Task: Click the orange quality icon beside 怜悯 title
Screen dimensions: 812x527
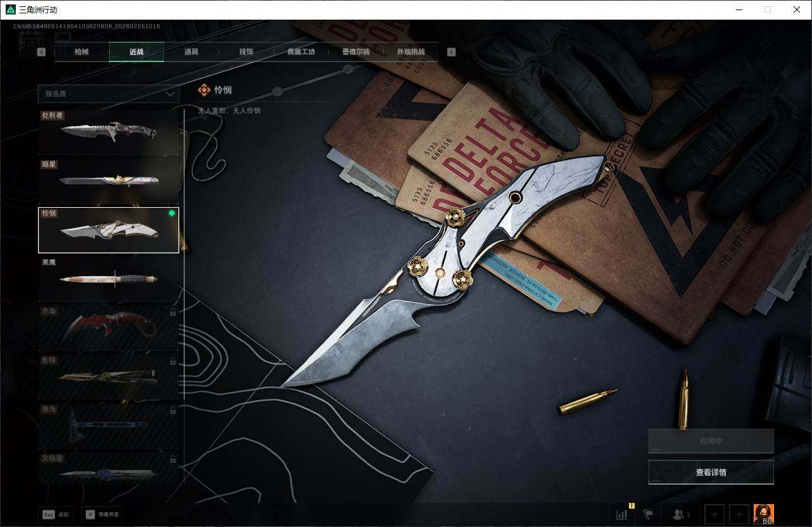Action: pyautogui.click(x=204, y=91)
